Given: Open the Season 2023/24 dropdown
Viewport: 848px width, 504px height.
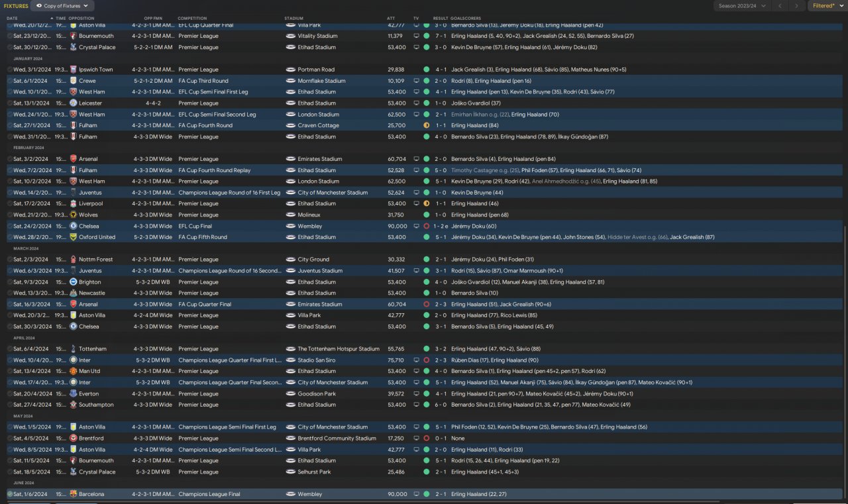Looking at the screenshot, I should 741,6.
